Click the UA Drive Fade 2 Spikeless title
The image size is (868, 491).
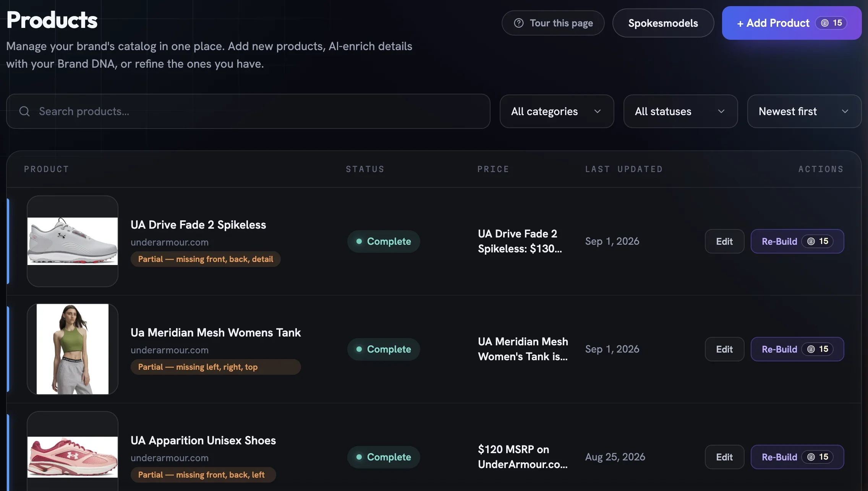[198, 224]
